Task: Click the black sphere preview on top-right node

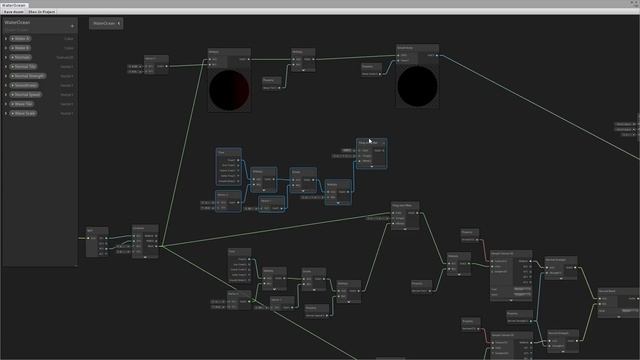Action: [x=417, y=87]
